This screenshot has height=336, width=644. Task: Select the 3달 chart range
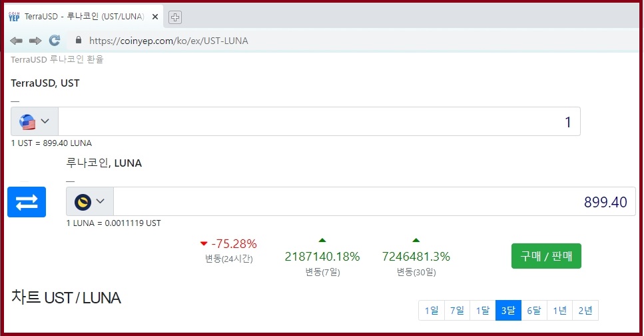click(x=508, y=311)
